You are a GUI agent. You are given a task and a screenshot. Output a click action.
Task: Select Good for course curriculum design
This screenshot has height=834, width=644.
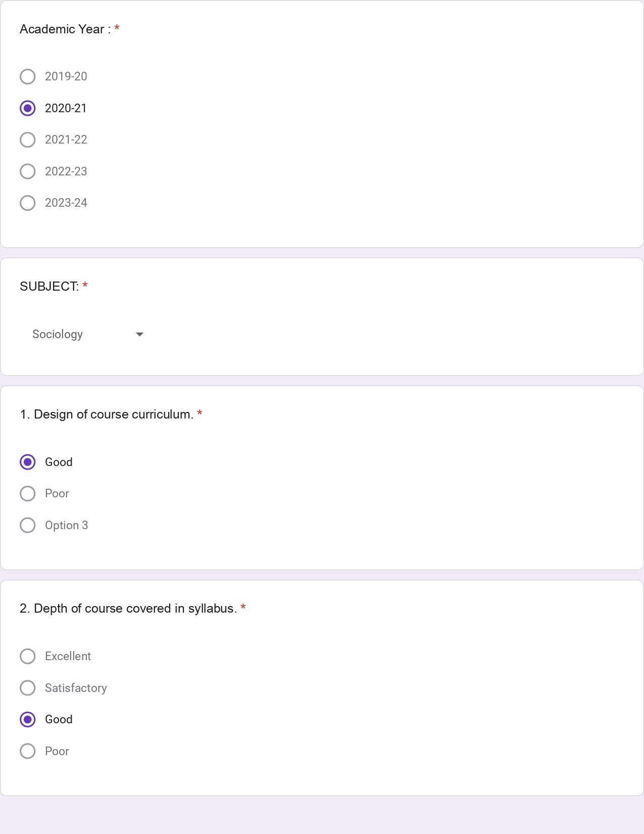tap(28, 462)
